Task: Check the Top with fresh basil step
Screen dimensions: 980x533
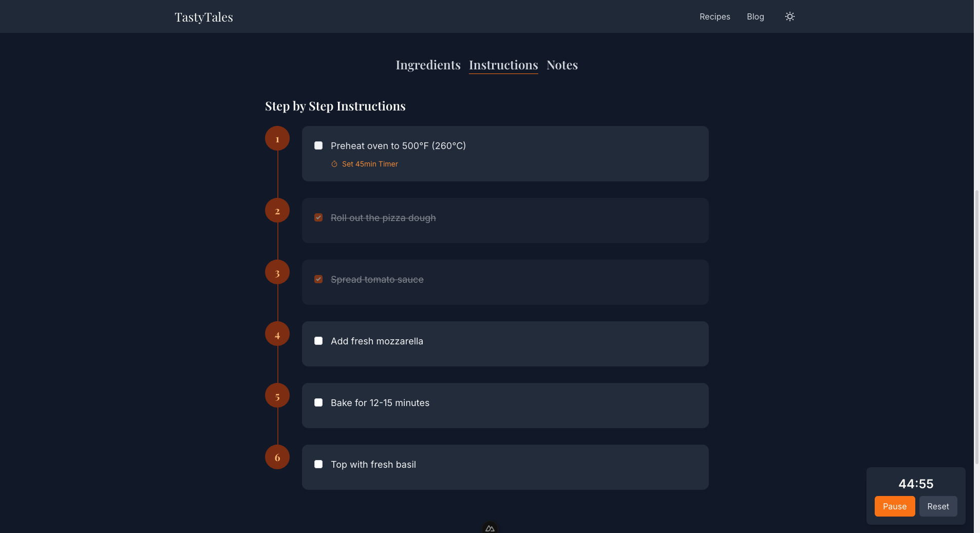Action: [x=318, y=464]
